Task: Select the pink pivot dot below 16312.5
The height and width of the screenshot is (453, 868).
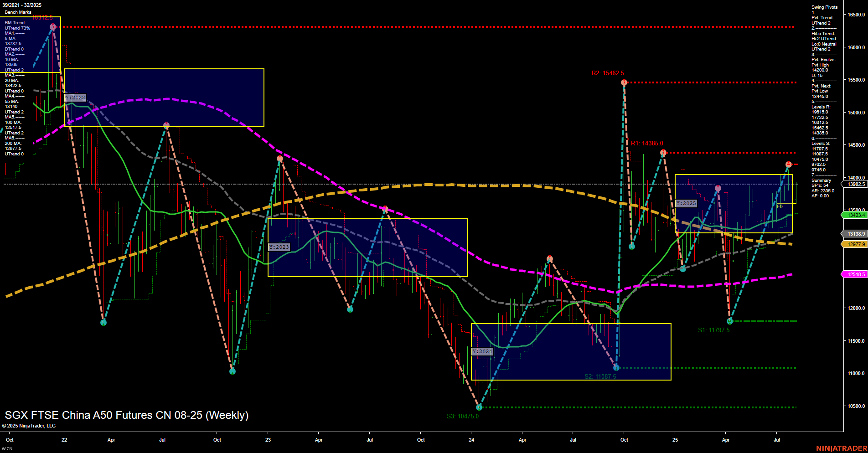Action: click(x=52, y=26)
